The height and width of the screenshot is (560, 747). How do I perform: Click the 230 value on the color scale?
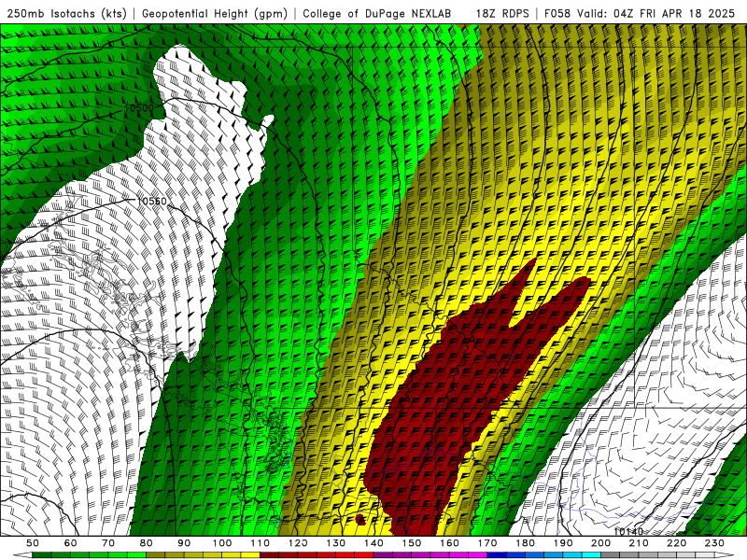click(x=714, y=543)
